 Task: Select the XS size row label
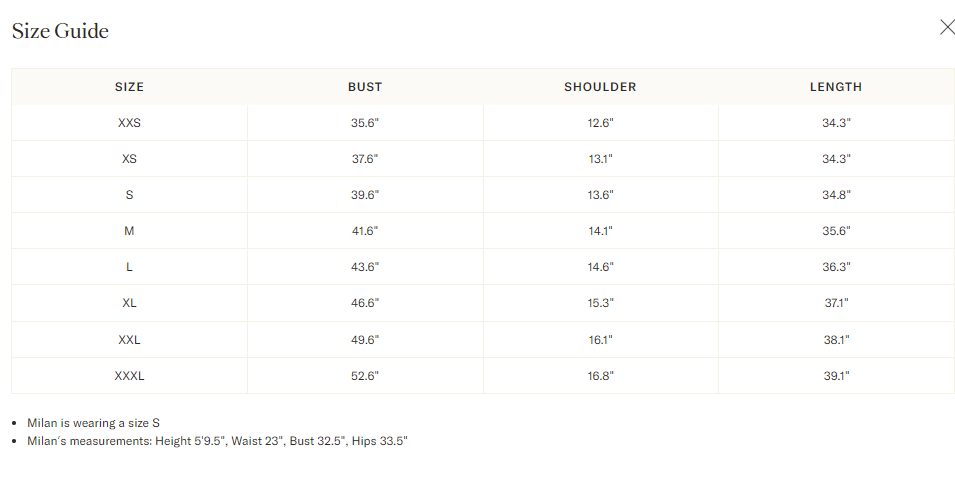coord(129,159)
